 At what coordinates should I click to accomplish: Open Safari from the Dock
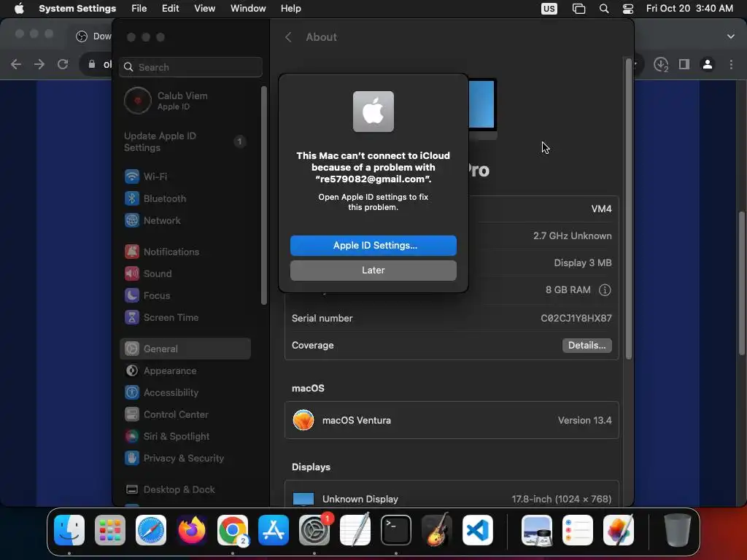tap(151, 530)
